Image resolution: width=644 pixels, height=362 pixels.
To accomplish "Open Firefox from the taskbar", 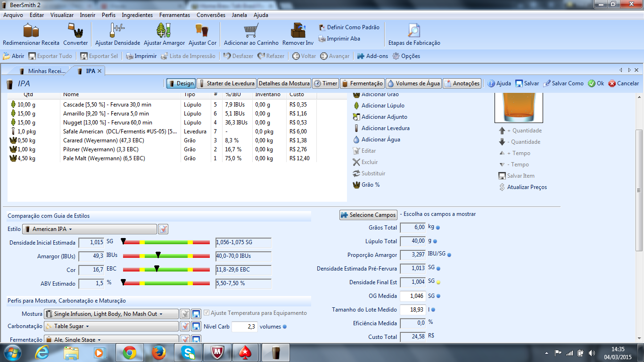I will tap(159, 353).
